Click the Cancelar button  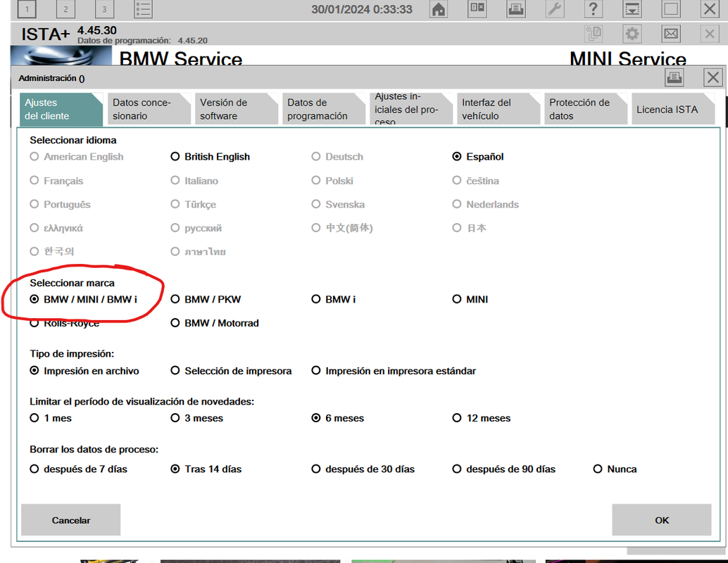click(70, 520)
